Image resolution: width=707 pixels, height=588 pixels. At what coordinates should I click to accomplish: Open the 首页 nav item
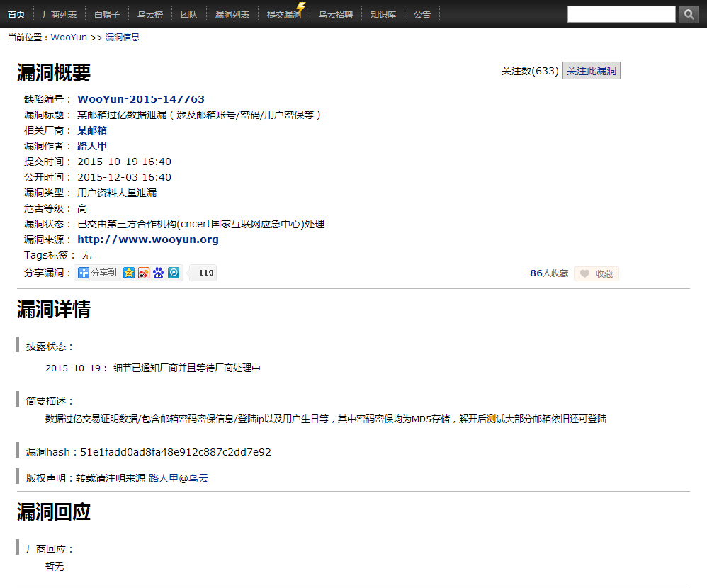click(x=16, y=14)
